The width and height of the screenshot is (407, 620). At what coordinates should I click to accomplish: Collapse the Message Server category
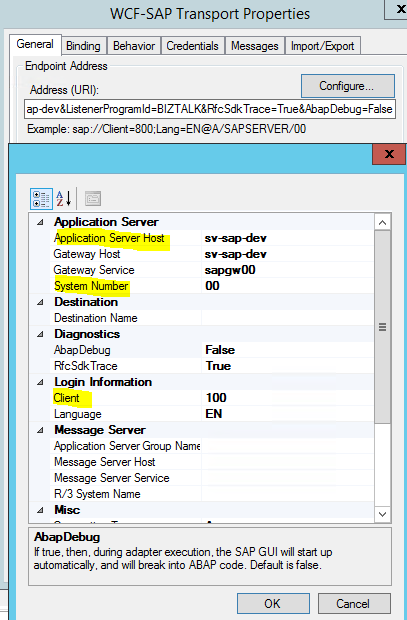click(x=40, y=430)
